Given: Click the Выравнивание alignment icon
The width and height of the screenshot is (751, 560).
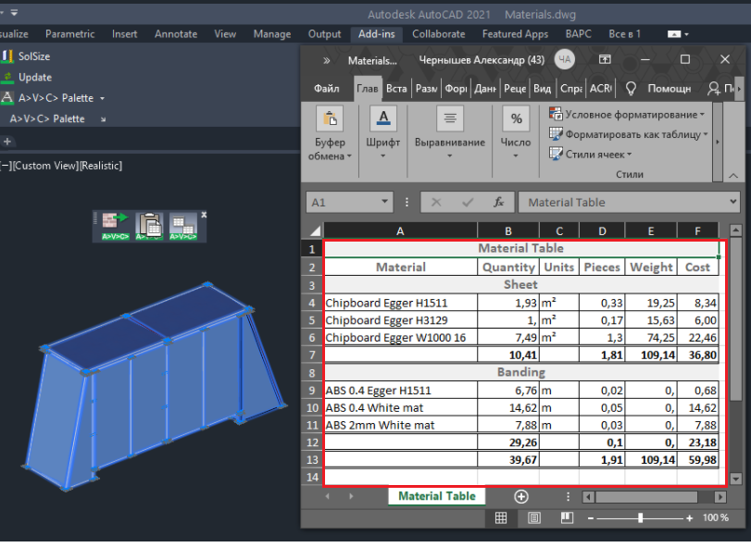Looking at the screenshot, I should (449, 119).
